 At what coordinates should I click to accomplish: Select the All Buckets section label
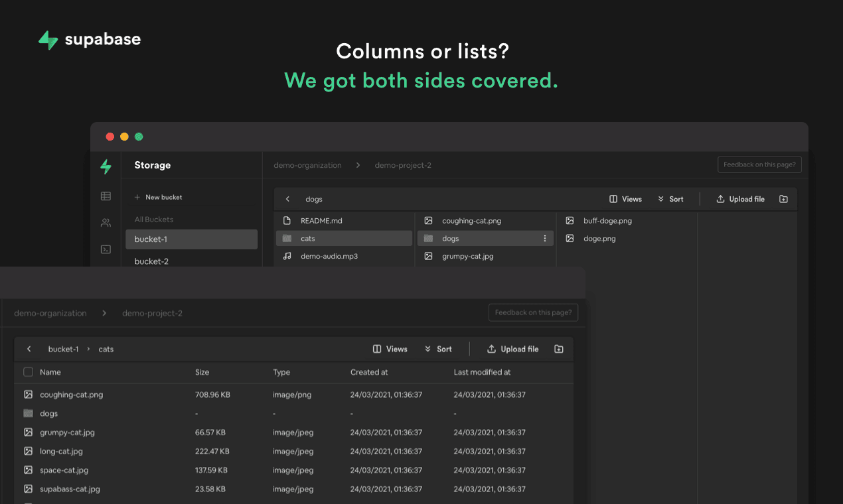coord(153,219)
